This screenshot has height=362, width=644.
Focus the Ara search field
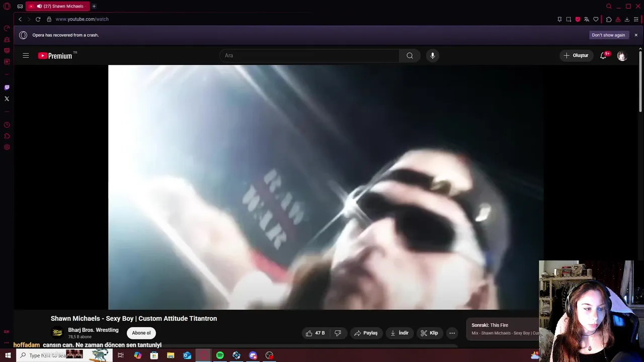(309, 55)
